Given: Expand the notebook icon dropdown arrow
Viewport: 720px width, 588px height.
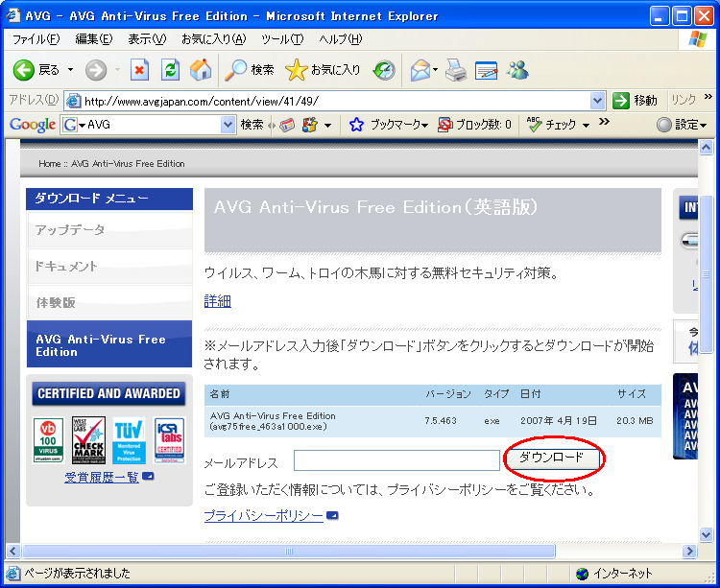Looking at the screenshot, I should pyautogui.click(x=327, y=125).
